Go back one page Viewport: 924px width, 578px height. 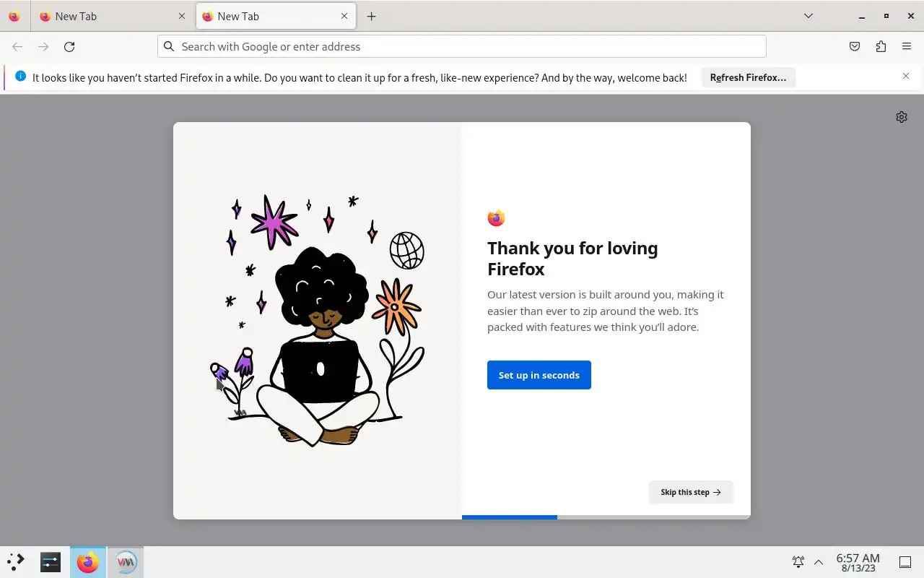coord(17,46)
